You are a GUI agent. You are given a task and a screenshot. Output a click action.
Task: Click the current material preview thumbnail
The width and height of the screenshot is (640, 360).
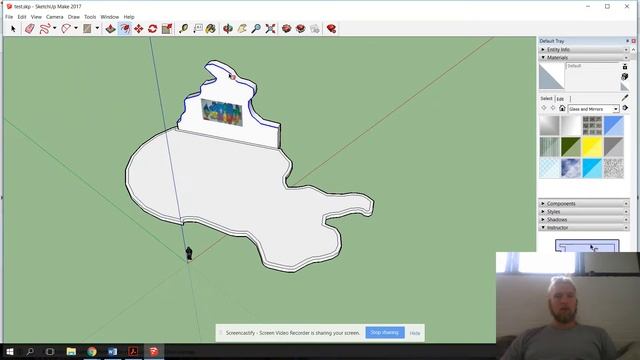551,76
